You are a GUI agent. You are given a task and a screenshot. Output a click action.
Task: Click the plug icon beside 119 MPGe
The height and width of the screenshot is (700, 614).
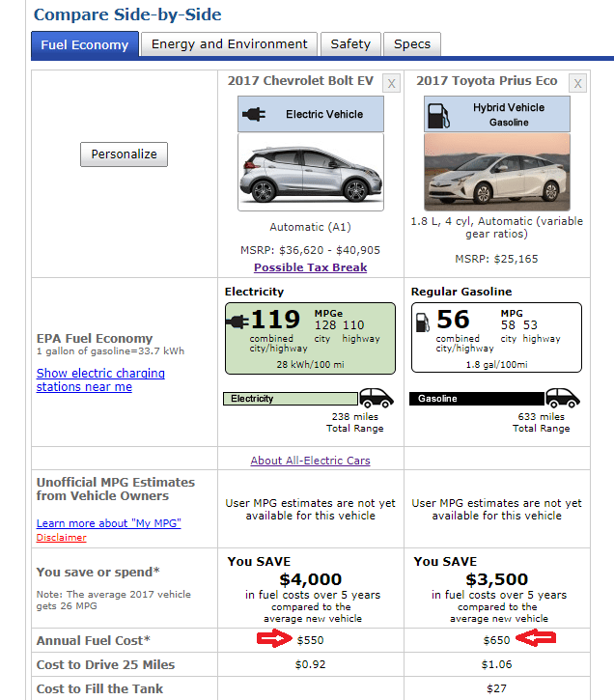[237, 322]
